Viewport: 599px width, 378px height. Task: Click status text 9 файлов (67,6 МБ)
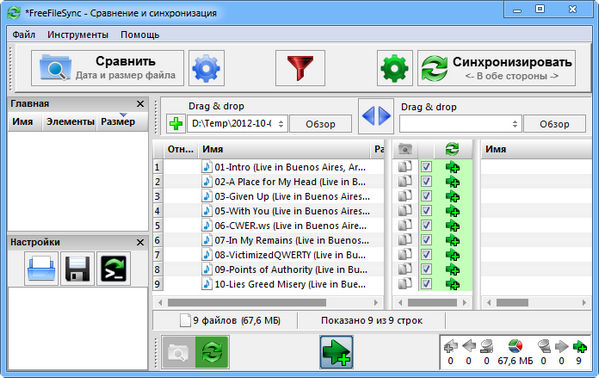click(x=236, y=321)
